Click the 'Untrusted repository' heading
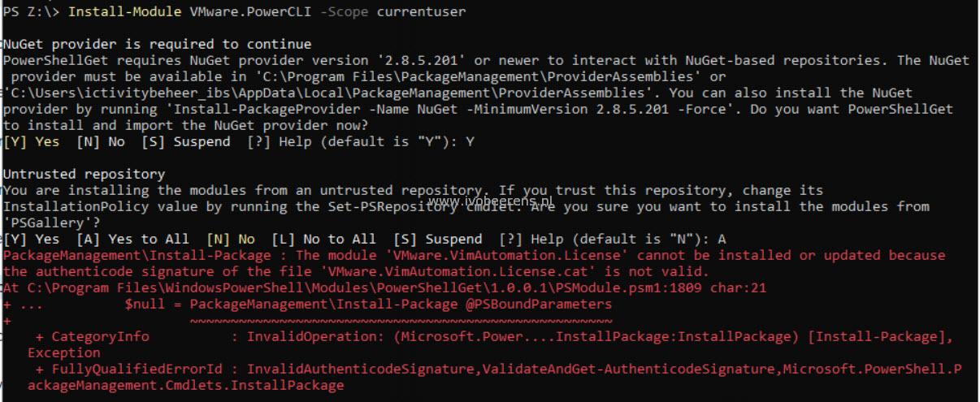Screen dimensions: 980x402 (85, 174)
